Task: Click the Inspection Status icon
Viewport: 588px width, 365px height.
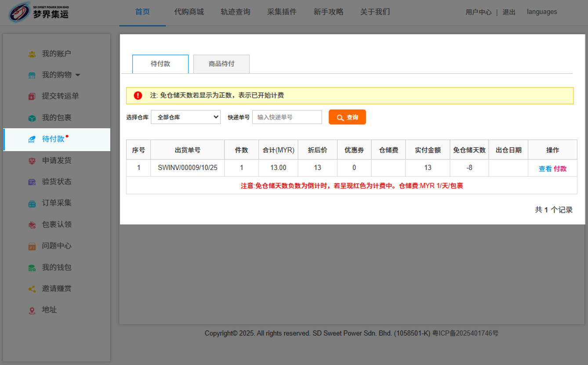Action: pos(32,182)
